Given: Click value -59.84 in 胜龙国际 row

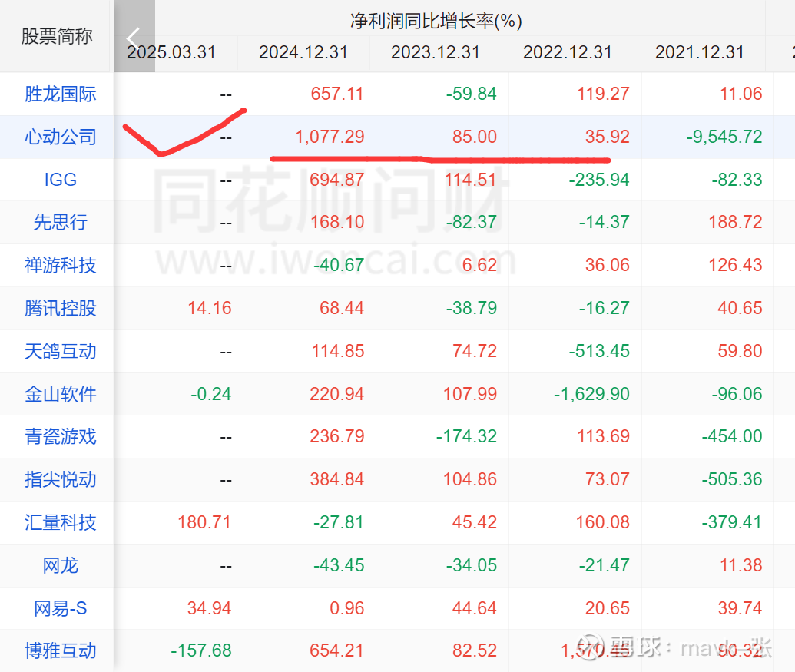Looking at the screenshot, I should [x=472, y=94].
